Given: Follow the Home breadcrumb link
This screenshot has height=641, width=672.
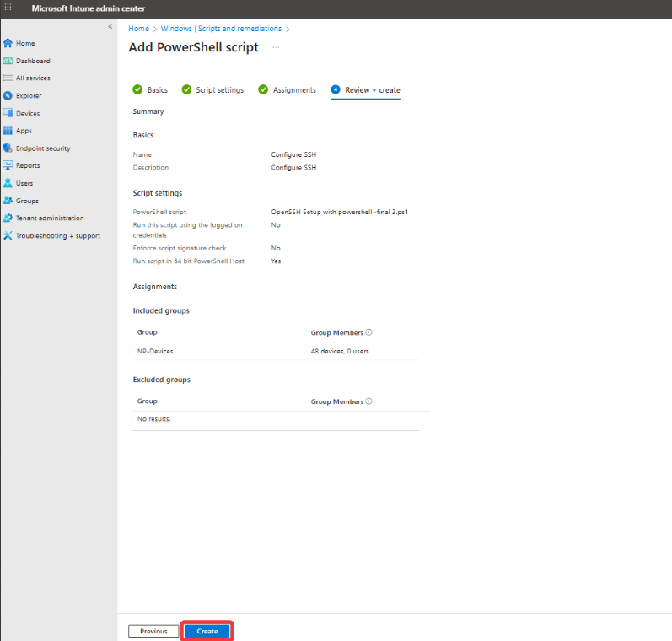Looking at the screenshot, I should coord(137,29).
